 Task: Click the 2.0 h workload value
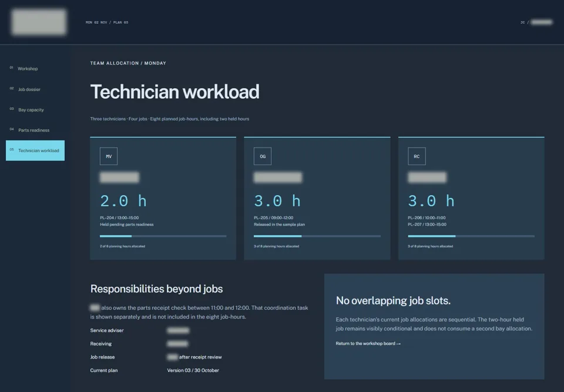click(x=123, y=201)
